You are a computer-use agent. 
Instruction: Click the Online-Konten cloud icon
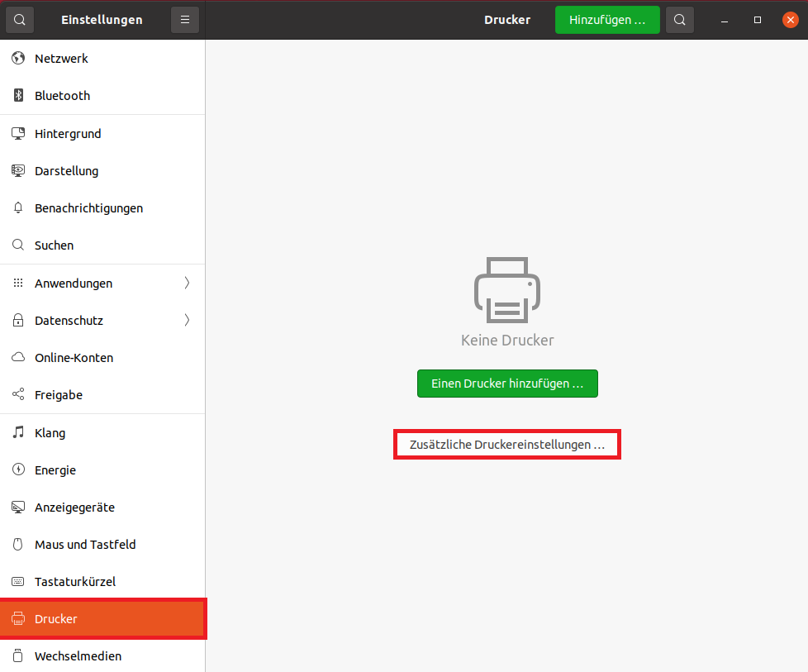point(18,358)
